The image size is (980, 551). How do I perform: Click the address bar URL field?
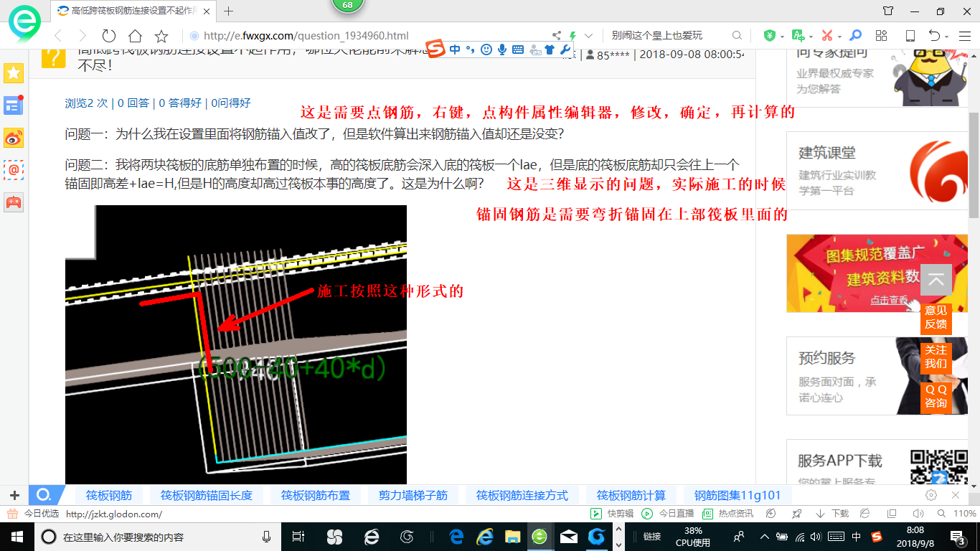(366, 36)
